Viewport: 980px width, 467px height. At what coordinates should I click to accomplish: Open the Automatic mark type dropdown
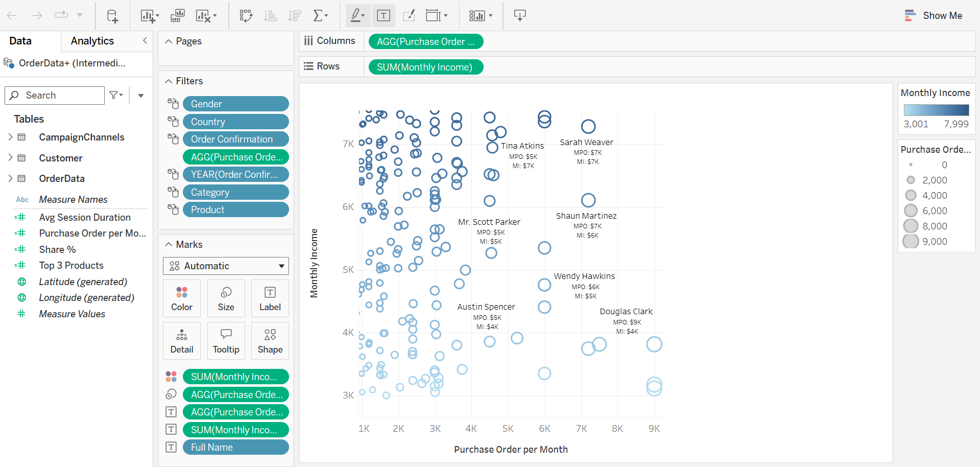pos(226,266)
